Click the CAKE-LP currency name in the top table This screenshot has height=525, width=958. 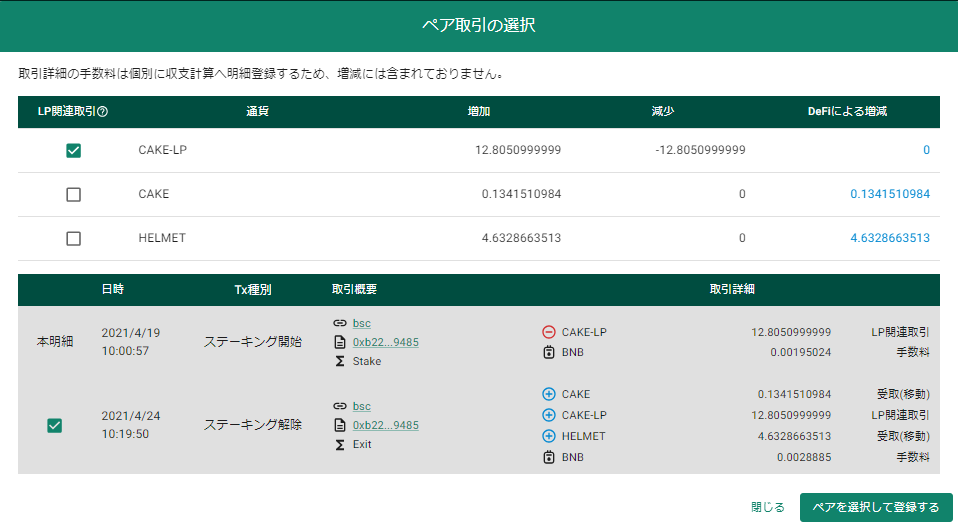coord(163,150)
